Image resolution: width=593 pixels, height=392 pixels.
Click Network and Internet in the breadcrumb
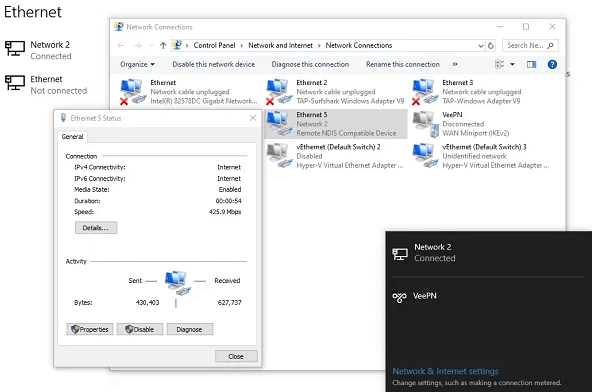tap(281, 45)
